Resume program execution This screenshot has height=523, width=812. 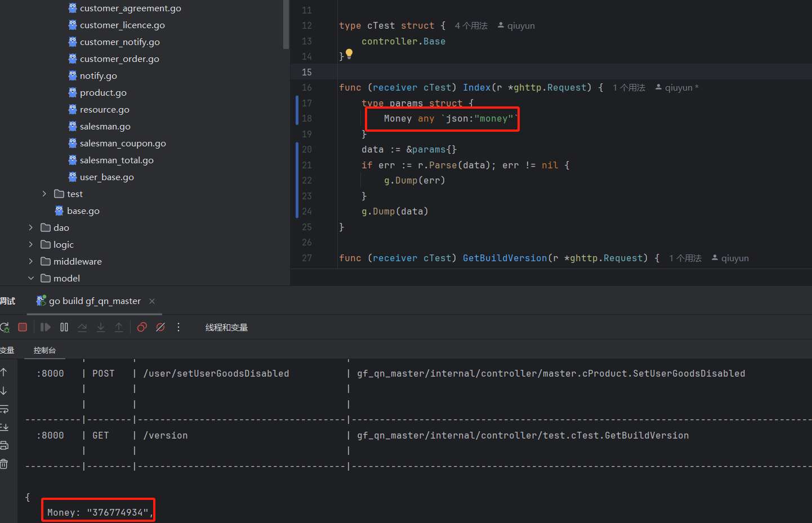(46, 327)
